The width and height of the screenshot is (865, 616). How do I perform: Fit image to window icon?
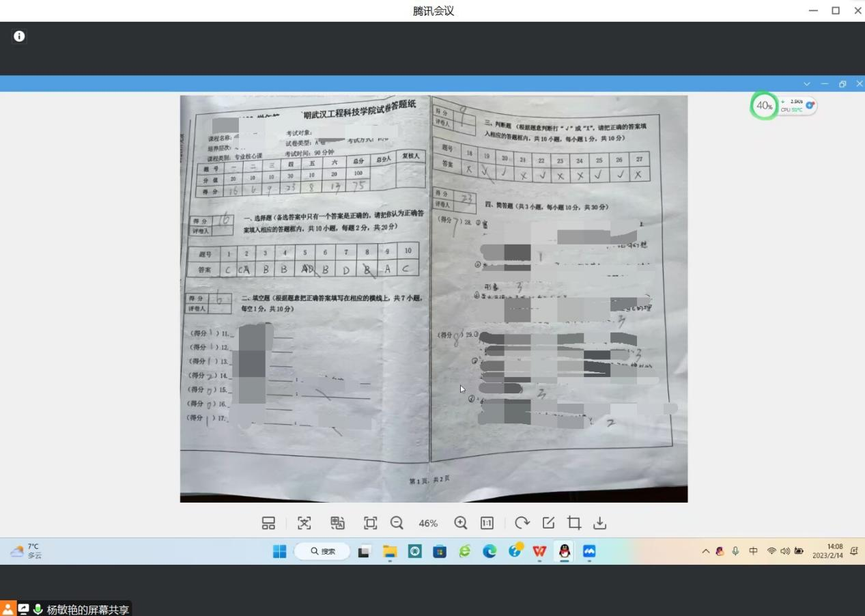(370, 523)
